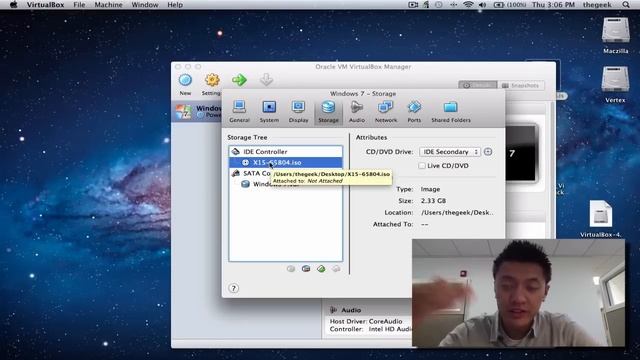
Task: Open the Display settings tab
Action: (298, 111)
